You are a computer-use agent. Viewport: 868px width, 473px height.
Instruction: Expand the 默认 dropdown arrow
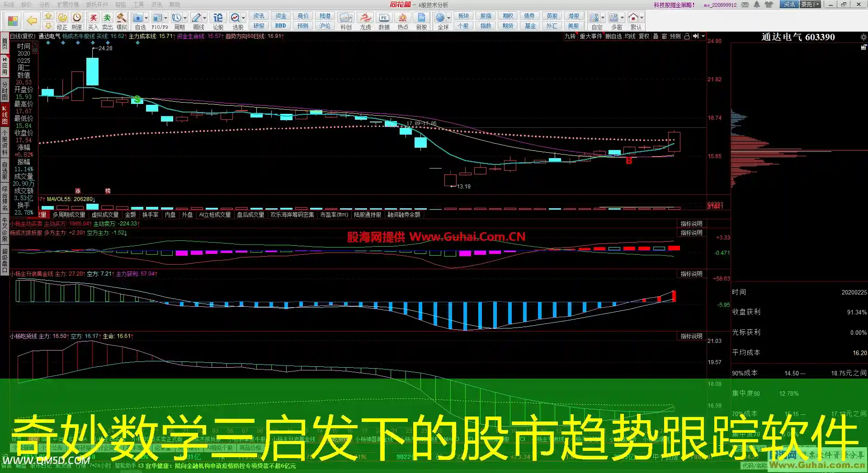pyautogui.click(x=642, y=18)
